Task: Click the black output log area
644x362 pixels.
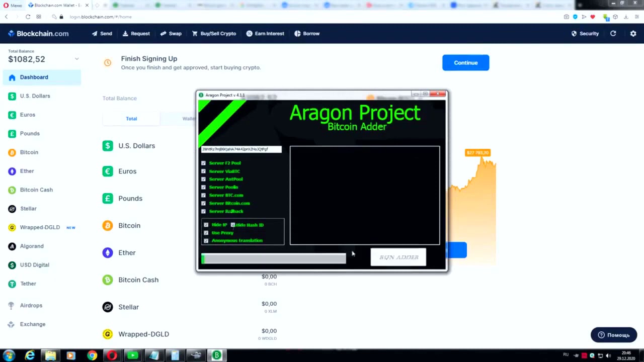Action: coord(365,196)
